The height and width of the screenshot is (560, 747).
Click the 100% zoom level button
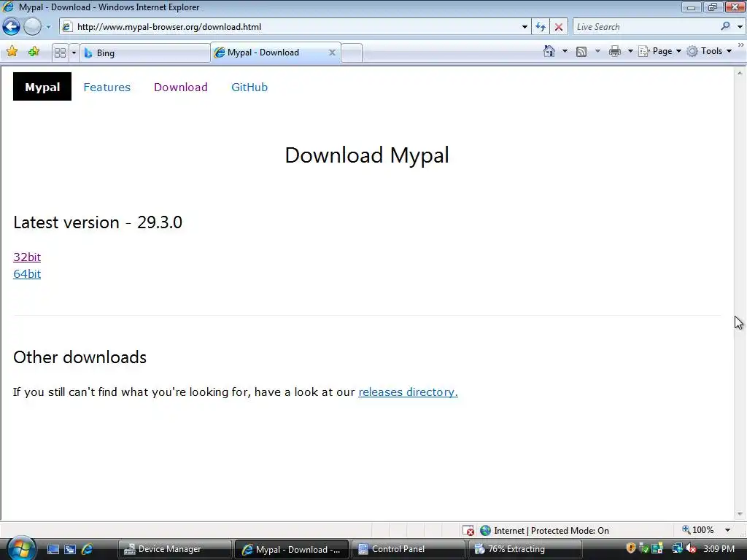click(698, 530)
